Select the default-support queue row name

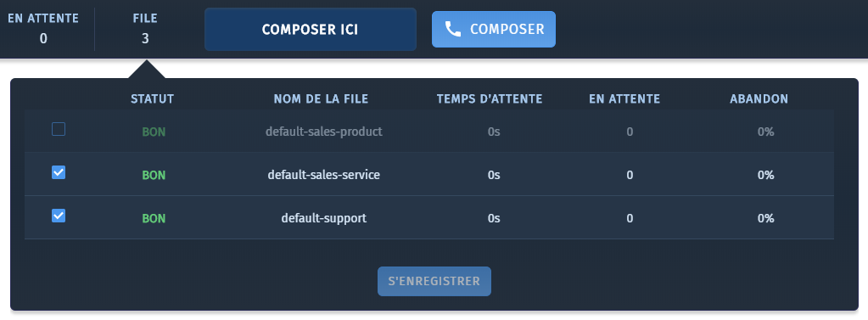(324, 218)
